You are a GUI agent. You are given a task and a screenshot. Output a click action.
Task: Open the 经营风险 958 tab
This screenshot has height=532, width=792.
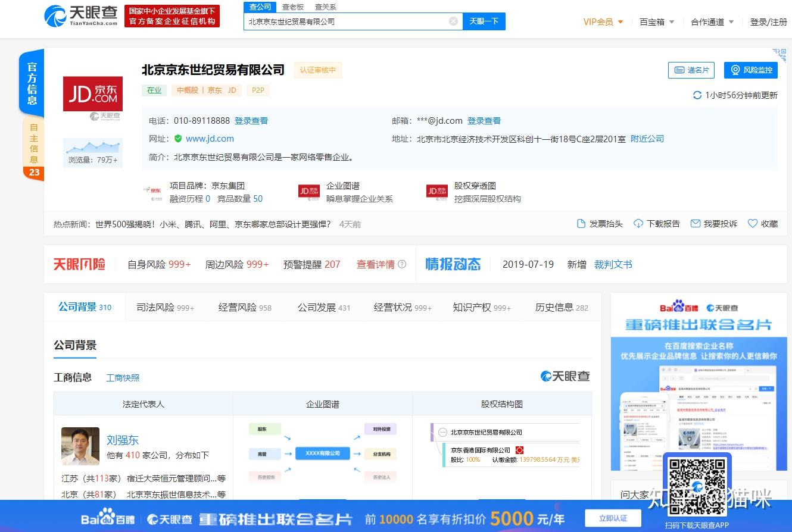(245, 307)
